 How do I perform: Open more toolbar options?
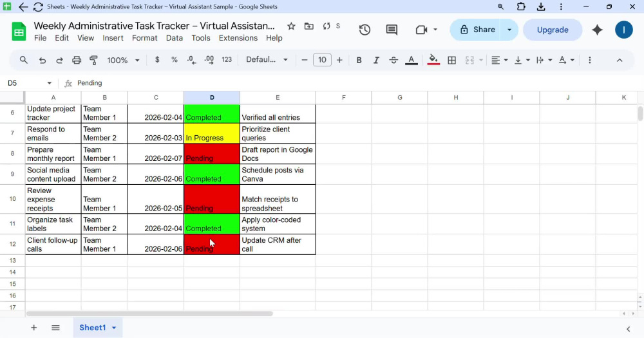[x=590, y=60]
